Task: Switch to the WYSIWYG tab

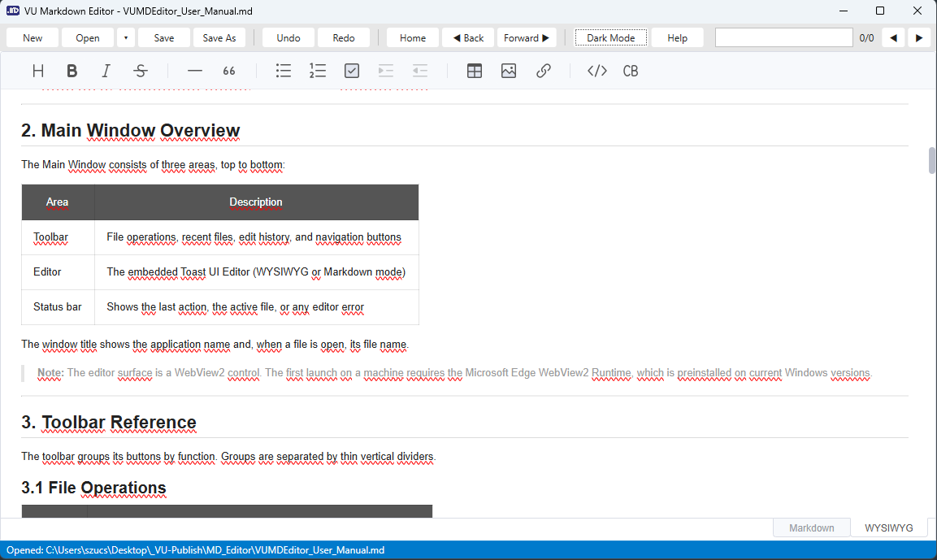Action: pos(888,527)
